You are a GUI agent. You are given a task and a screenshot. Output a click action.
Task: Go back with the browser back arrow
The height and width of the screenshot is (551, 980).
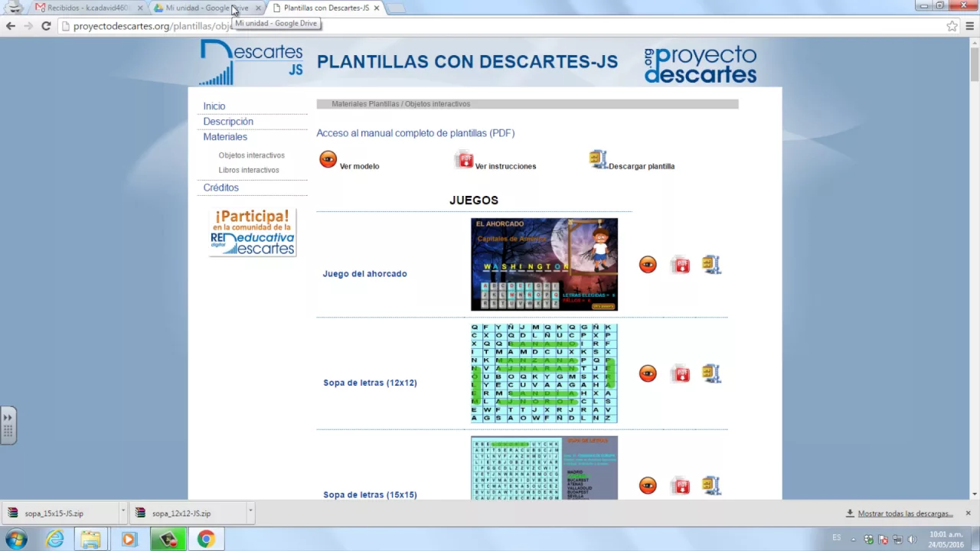point(11,26)
